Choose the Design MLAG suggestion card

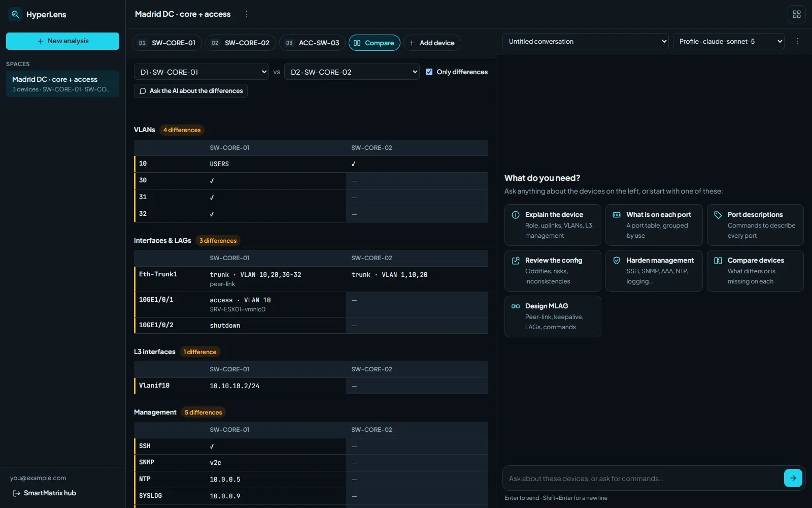[553, 316]
